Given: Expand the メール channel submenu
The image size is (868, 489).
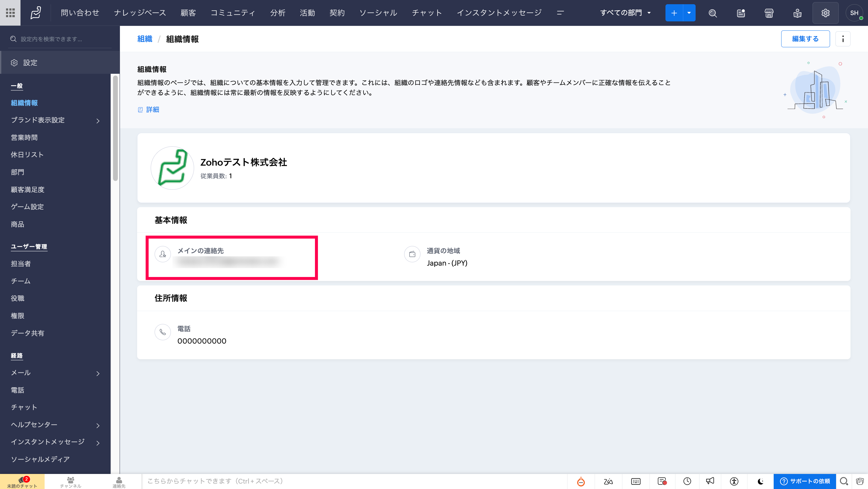Looking at the screenshot, I should pos(98,373).
